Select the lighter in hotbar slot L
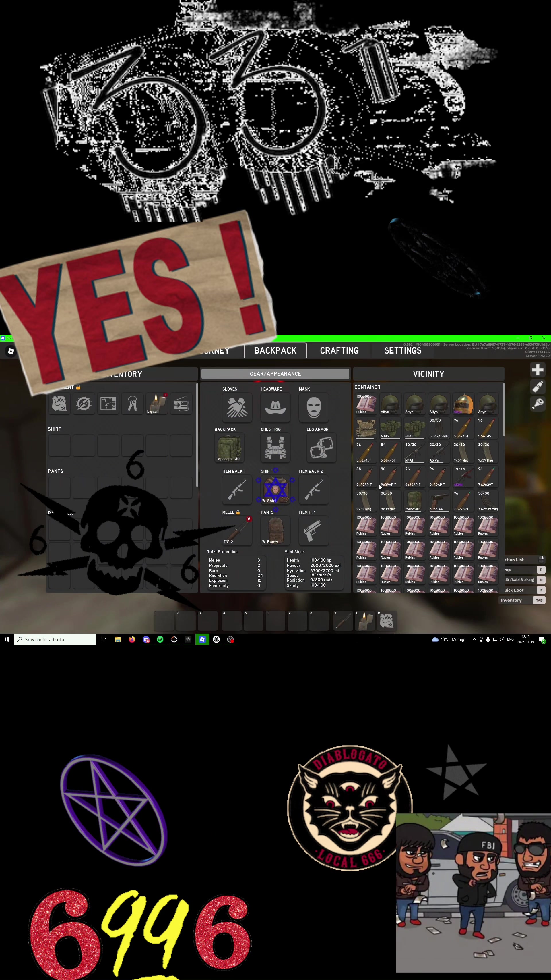 [x=365, y=621]
